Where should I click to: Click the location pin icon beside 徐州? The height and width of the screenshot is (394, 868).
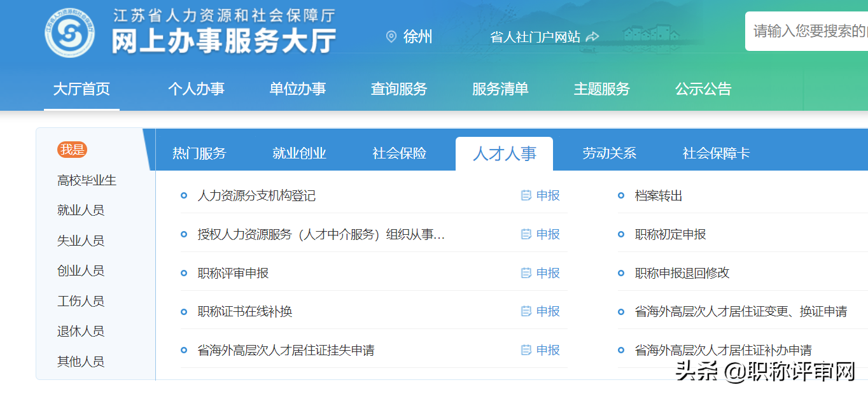pos(390,37)
